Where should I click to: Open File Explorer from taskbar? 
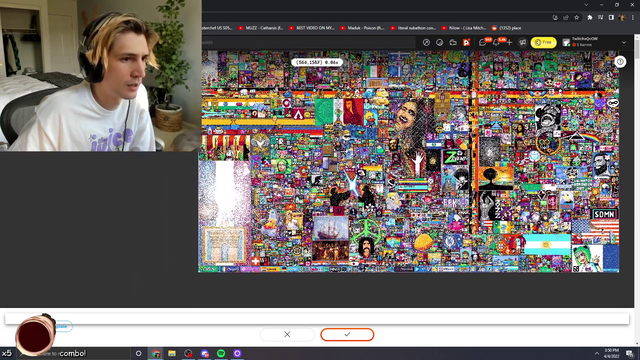pos(172,353)
